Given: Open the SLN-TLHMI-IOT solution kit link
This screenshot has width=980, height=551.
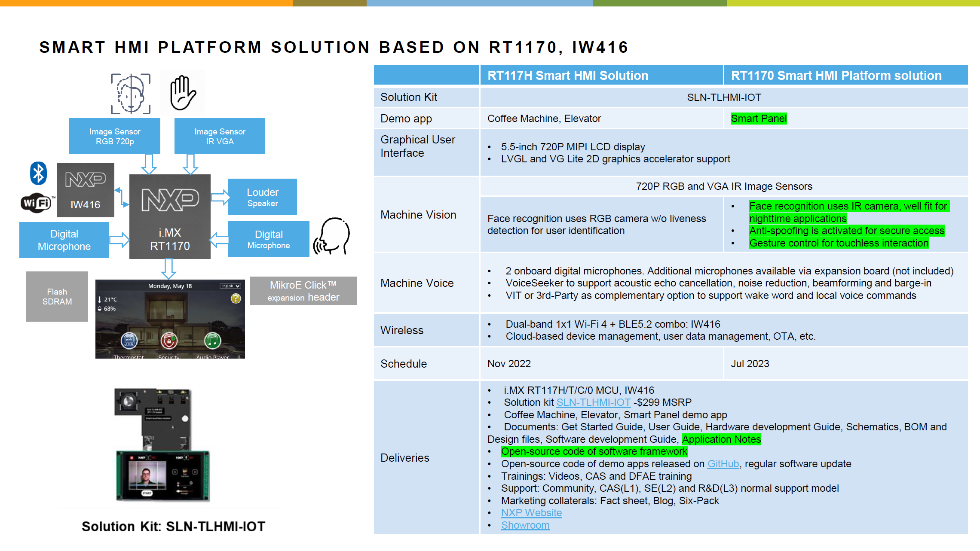Looking at the screenshot, I should [594, 402].
